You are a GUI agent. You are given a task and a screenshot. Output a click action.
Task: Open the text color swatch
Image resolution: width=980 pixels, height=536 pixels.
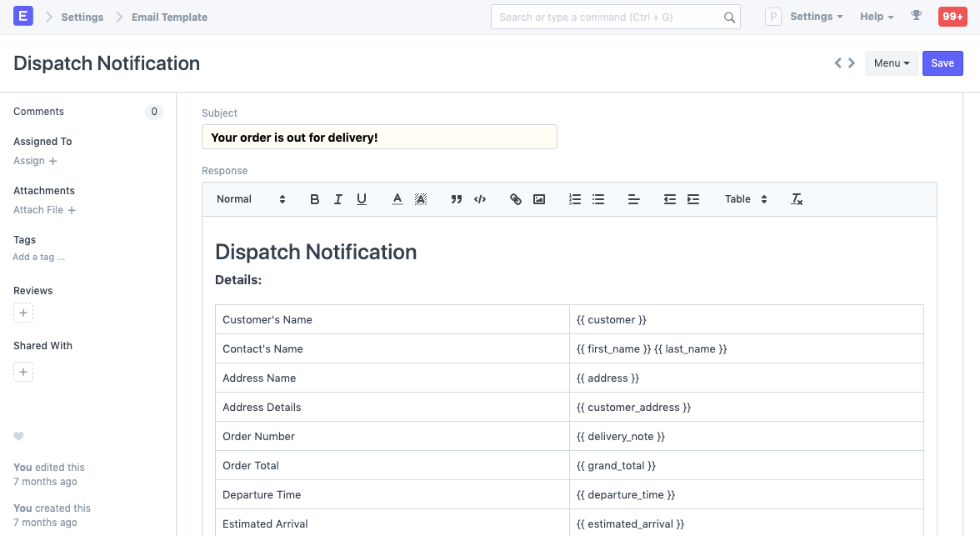(x=397, y=199)
